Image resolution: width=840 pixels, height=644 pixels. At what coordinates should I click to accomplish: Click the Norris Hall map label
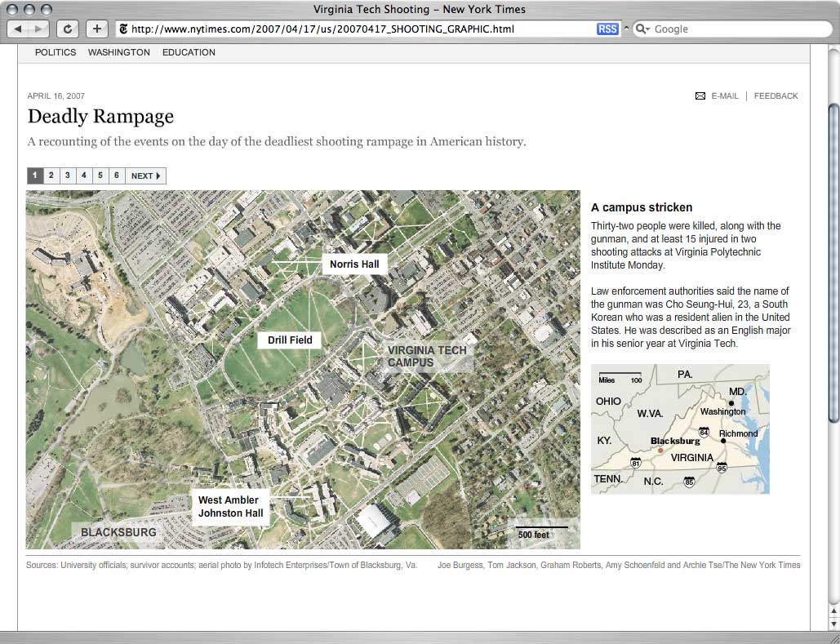click(354, 264)
